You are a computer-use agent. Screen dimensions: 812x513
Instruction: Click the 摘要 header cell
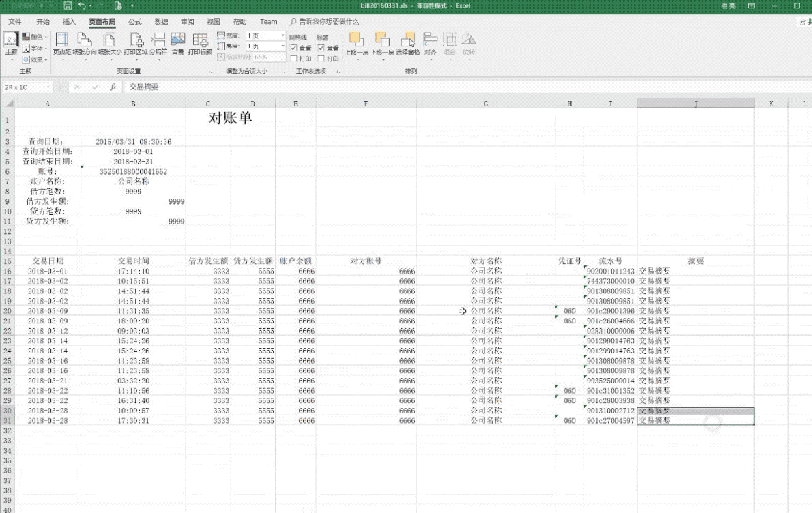[695, 261]
